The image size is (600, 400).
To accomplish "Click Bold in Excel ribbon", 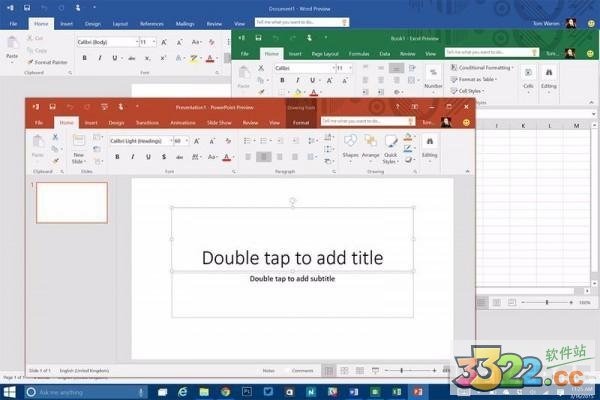I will (x=282, y=80).
